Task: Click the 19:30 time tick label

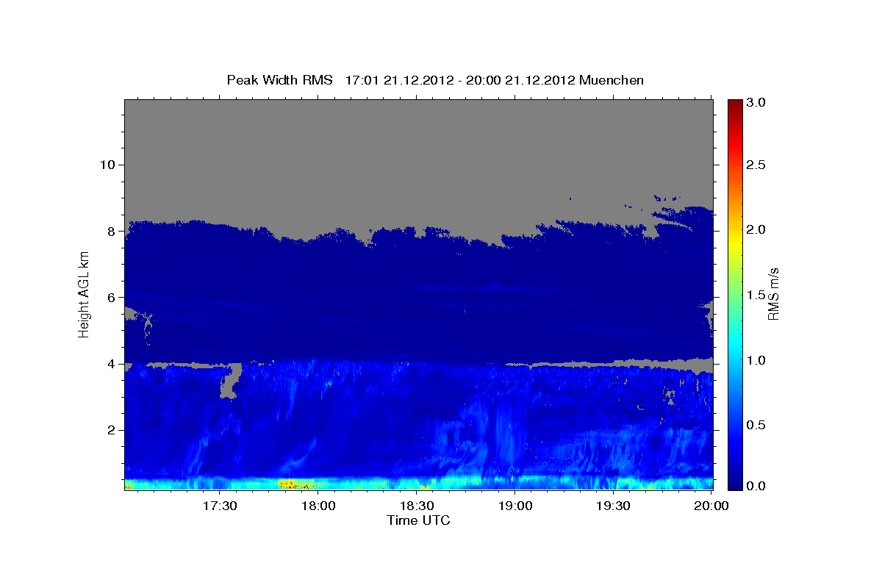Action: point(614,506)
